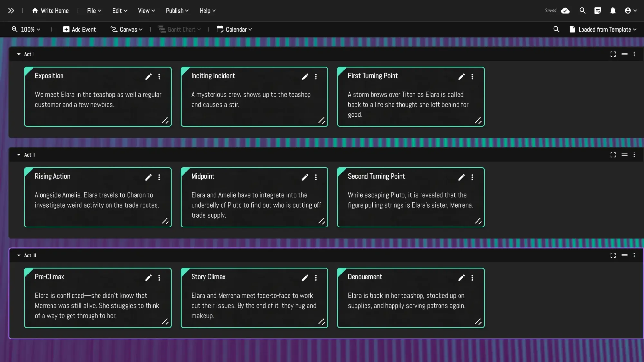
Task: Open more options on Inciting Incident card
Action: click(x=316, y=77)
